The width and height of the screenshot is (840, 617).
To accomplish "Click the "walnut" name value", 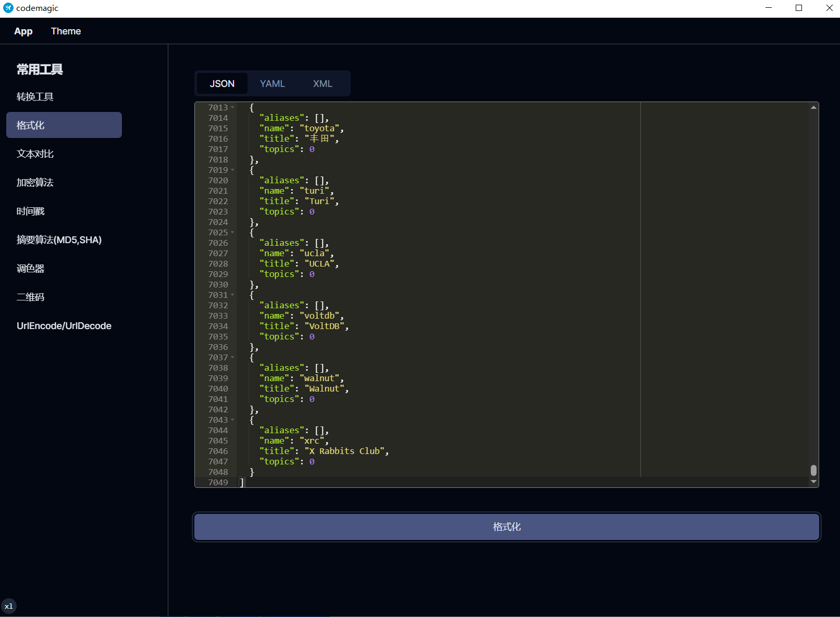I will coord(319,379).
